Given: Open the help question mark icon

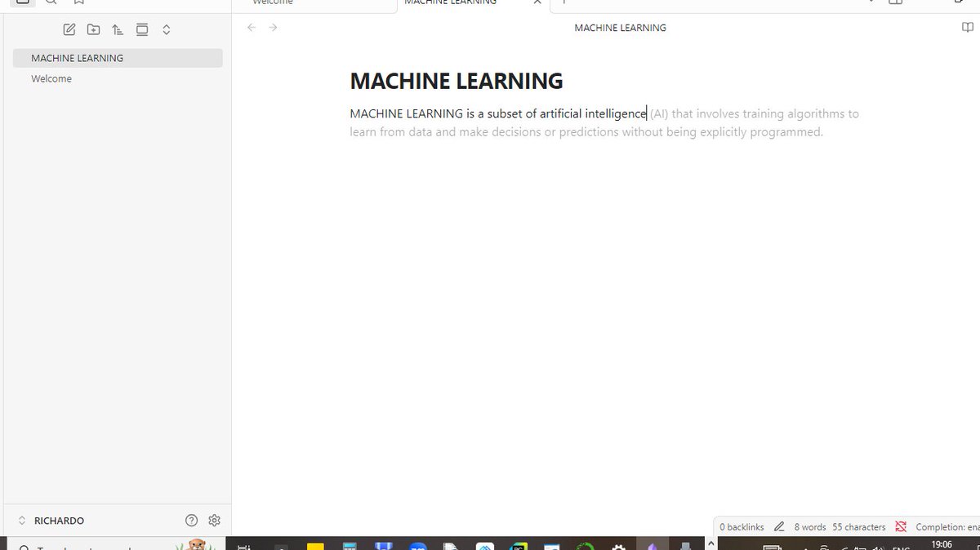Looking at the screenshot, I should 192,521.
